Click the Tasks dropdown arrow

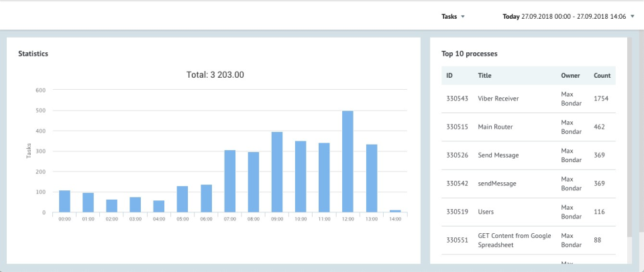(463, 17)
